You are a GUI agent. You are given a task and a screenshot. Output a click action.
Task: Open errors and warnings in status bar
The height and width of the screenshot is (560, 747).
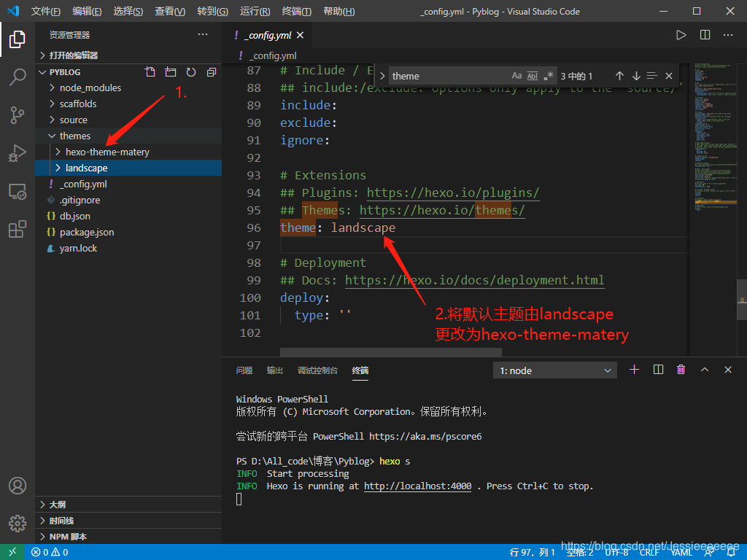coord(50,553)
